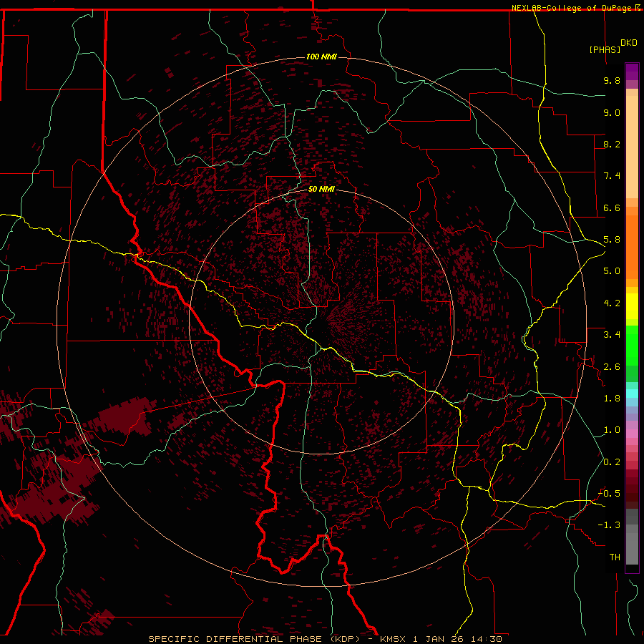Click the 100 NMI range ring label
Viewport: 644px width, 644px height.
coord(321,57)
